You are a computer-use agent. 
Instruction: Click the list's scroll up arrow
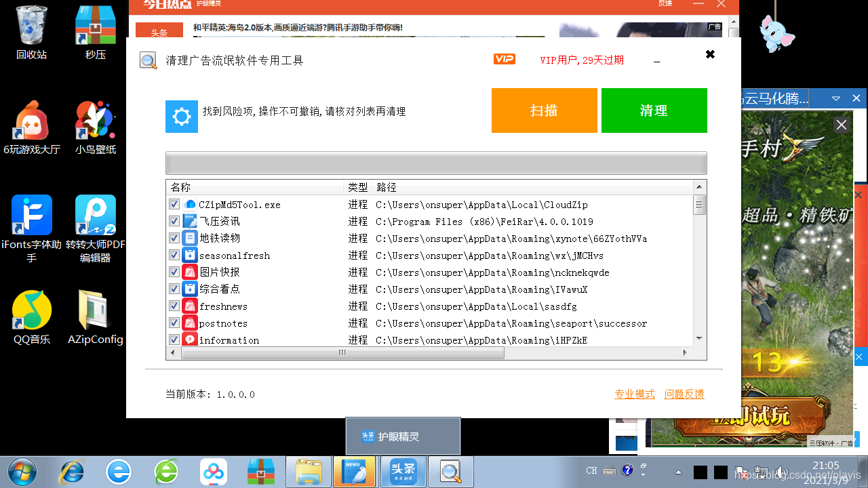[x=700, y=186]
